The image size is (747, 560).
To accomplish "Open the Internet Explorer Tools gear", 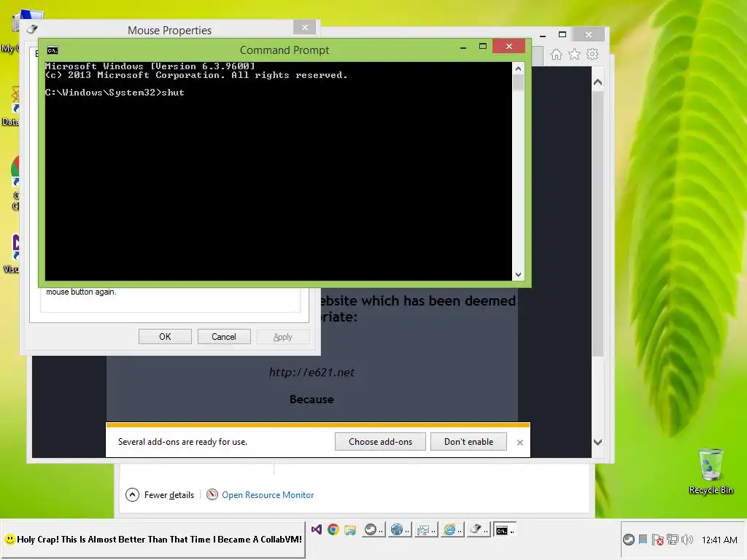I will pyautogui.click(x=592, y=54).
